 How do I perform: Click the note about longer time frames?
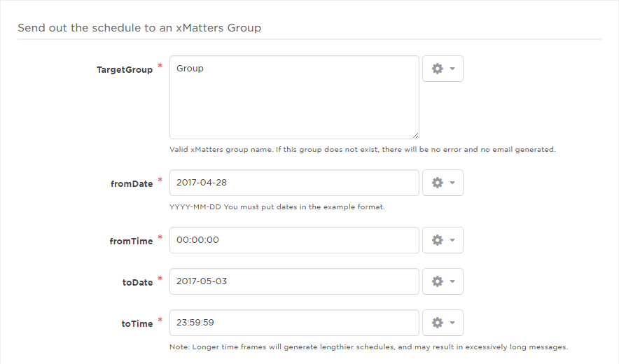coord(369,347)
